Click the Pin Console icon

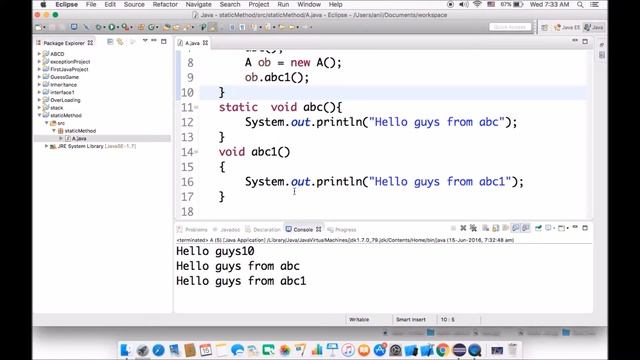(538, 228)
